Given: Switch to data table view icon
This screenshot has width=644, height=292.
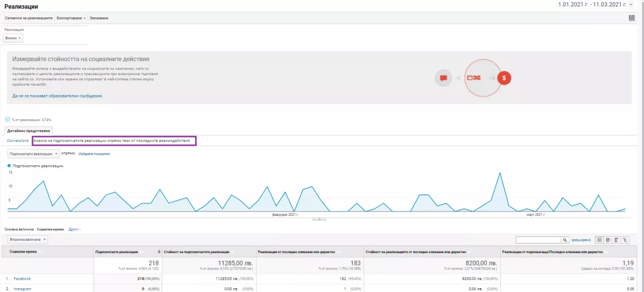Looking at the screenshot, I should coord(599,240).
